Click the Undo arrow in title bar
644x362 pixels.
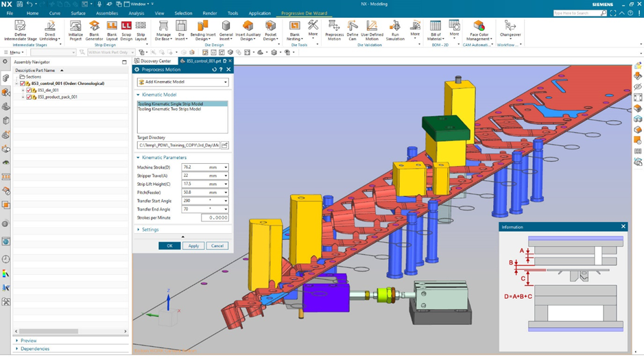29,4
